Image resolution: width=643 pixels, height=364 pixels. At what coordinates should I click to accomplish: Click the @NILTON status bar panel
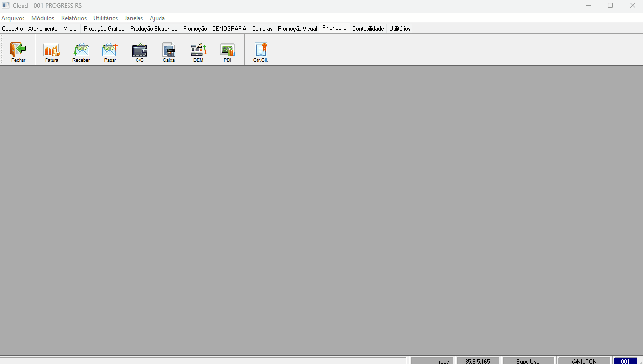584,361
